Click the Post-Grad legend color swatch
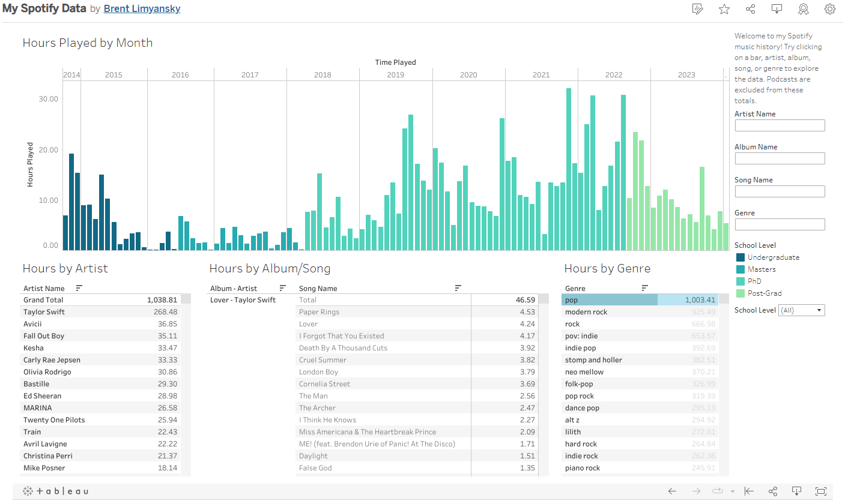This screenshot has height=504, width=848. pyautogui.click(x=740, y=293)
